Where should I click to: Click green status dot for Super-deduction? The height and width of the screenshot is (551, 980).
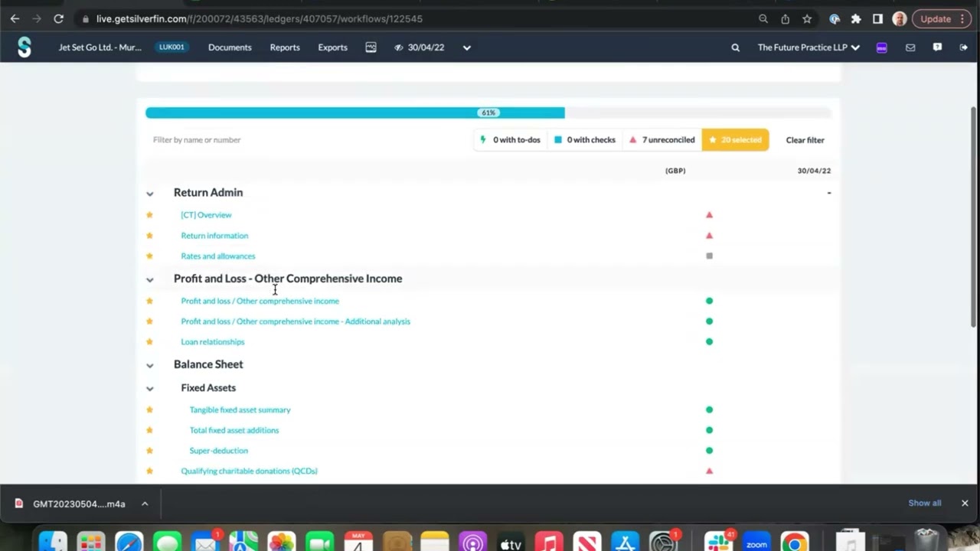pyautogui.click(x=709, y=451)
